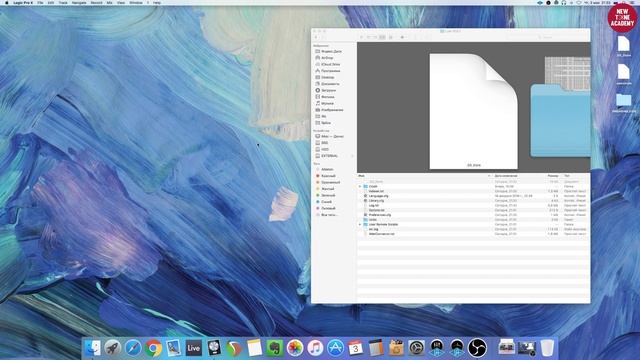Show all tags via Все теги…

click(x=327, y=215)
